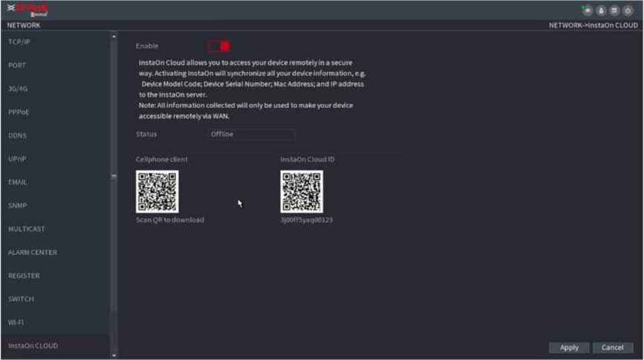The height and width of the screenshot is (360, 644).
Task: Click the sidebar scrollbar handle
Action: coord(113,176)
